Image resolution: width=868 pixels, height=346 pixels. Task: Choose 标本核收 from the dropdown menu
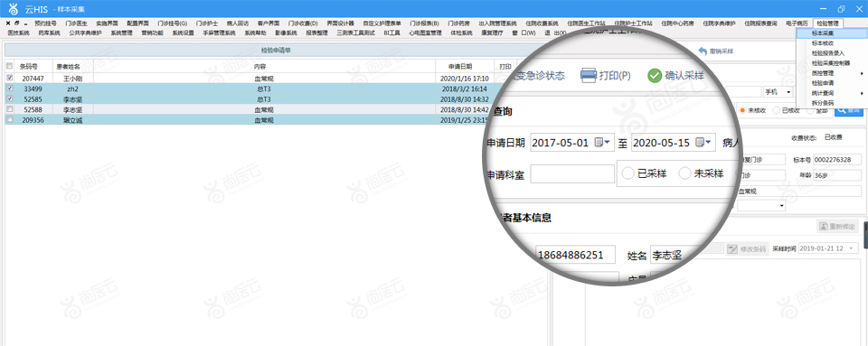pos(823,43)
